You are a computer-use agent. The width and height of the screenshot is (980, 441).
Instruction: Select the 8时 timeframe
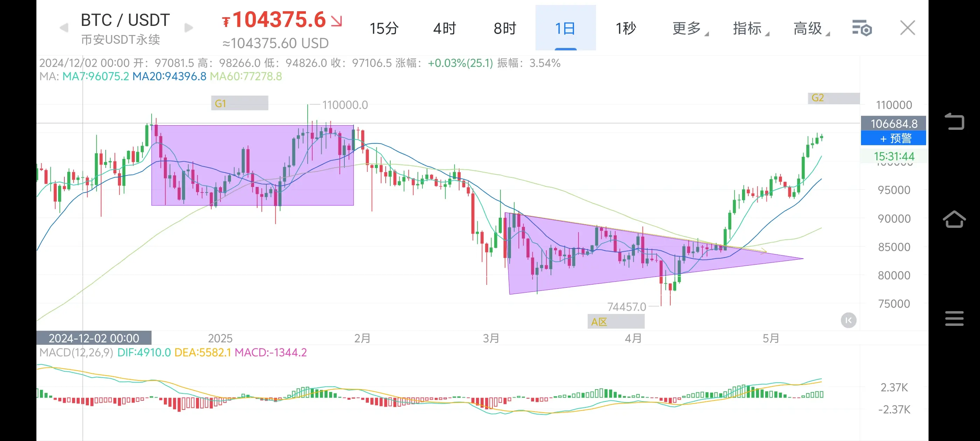pos(505,28)
